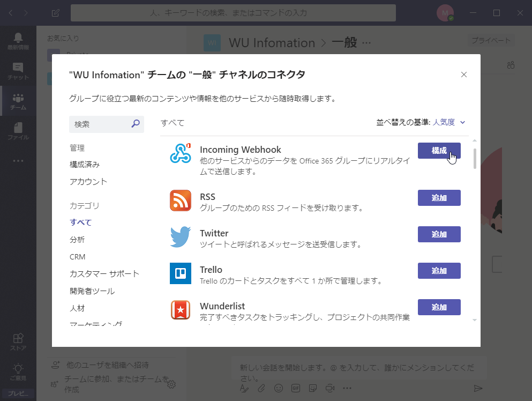Screen dimensions: 532x401
Task: Select アカウント in the connector sidebar
Action: (x=88, y=182)
